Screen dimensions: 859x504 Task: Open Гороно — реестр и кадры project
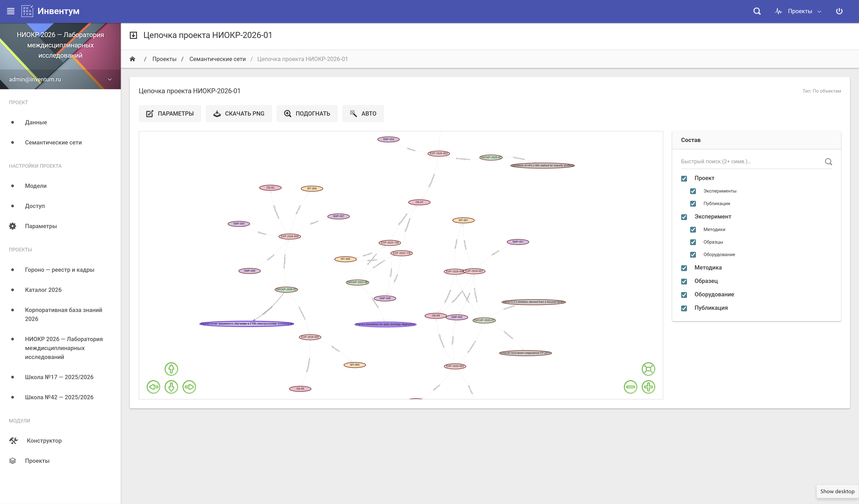[60, 270]
